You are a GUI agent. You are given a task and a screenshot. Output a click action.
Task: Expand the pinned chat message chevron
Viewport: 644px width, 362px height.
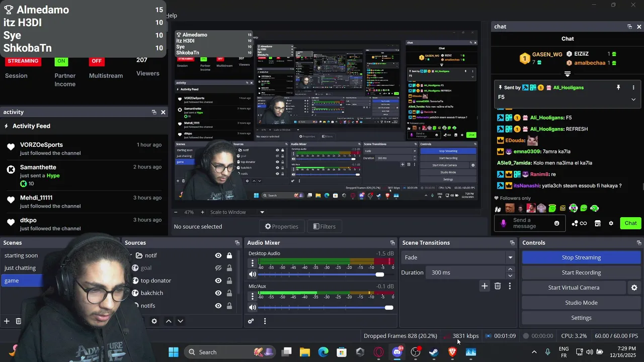(x=633, y=99)
